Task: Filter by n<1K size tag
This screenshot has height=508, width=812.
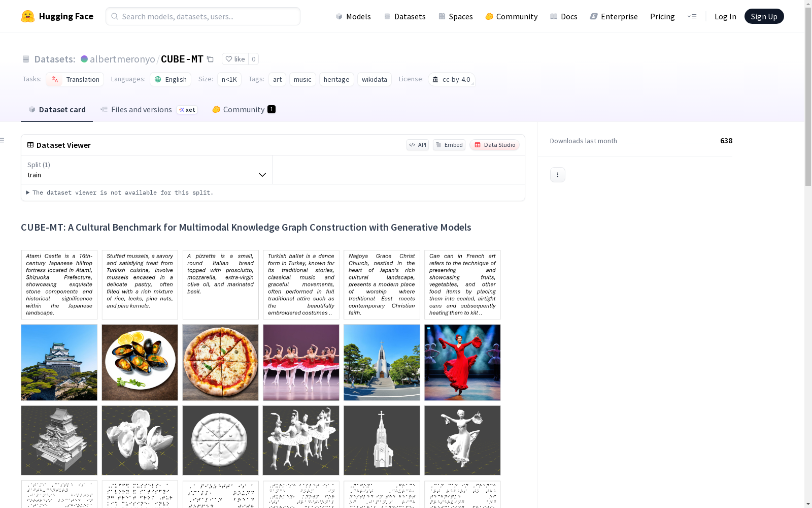Action: click(229, 79)
